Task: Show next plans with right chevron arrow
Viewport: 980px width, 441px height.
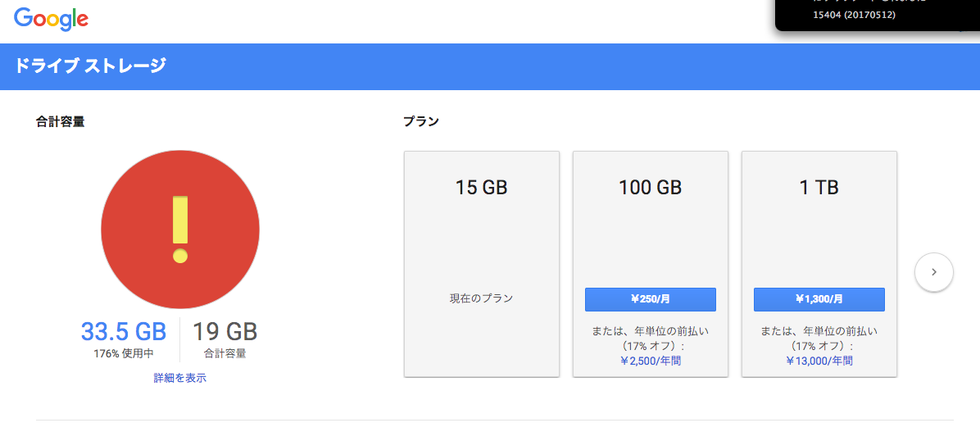Action: (933, 271)
